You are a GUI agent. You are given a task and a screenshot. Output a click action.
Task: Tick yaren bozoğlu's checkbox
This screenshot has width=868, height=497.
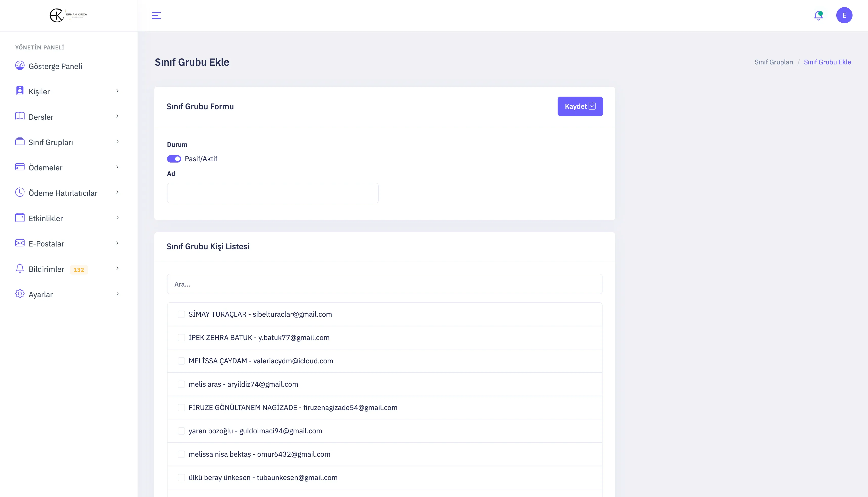pos(181,431)
